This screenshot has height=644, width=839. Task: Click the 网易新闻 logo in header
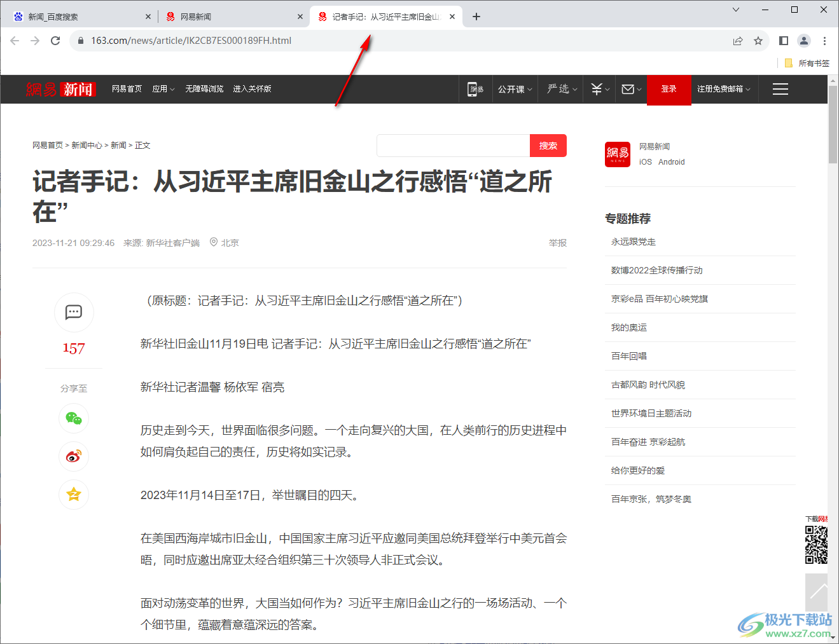click(x=60, y=89)
